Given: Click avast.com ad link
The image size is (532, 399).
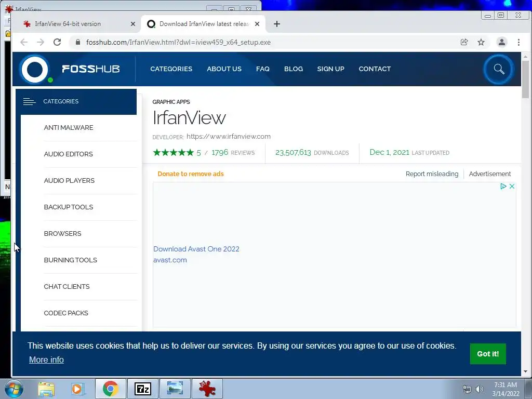Looking at the screenshot, I should coord(170,260).
